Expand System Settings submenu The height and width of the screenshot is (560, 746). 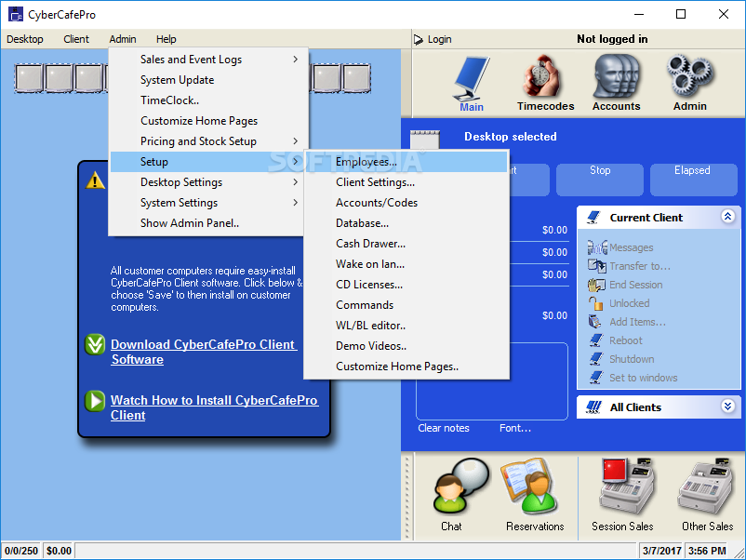click(x=208, y=203)
